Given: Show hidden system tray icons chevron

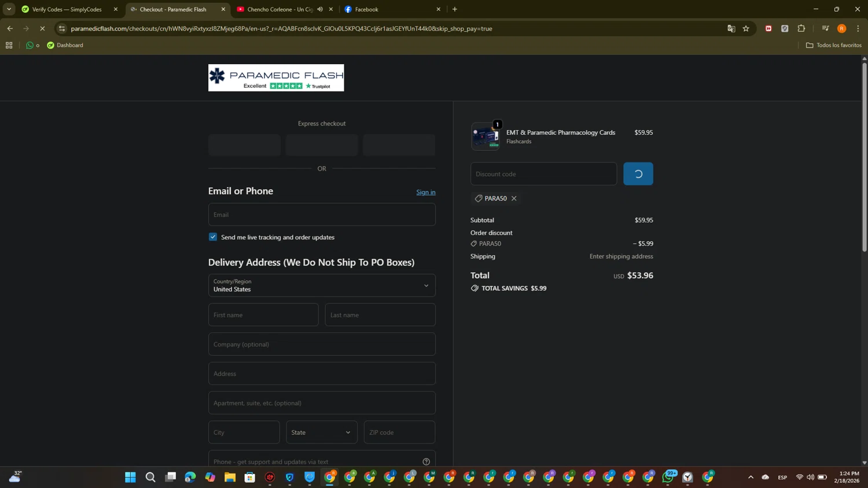Looking at the screenshot, I should click(751, 477).
